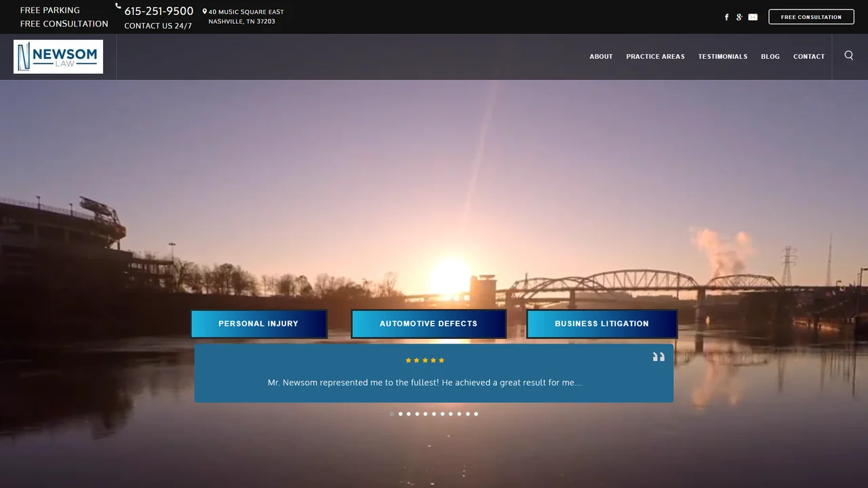This screenshot has width=868, height=488.
Task: Visit the Google Plus profile icon
Action: pyautogui.click(x=740, y=17)
